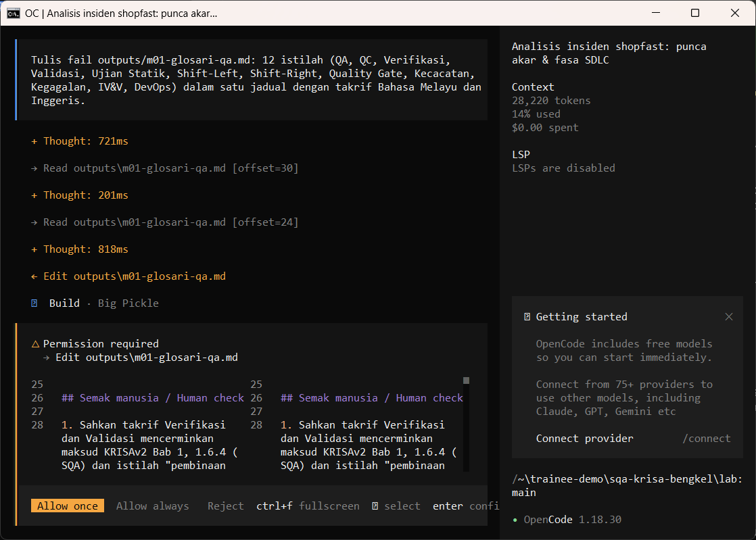Screen dimensions: 756x540
Task: Click the terminal icon in the title bar
Action: click(13, 13)
